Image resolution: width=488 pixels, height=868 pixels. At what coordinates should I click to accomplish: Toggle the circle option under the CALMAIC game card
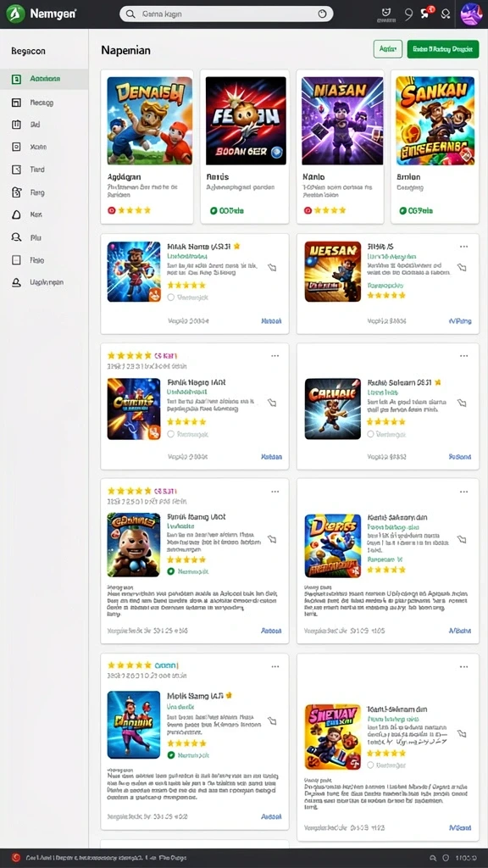pos(371,434)
